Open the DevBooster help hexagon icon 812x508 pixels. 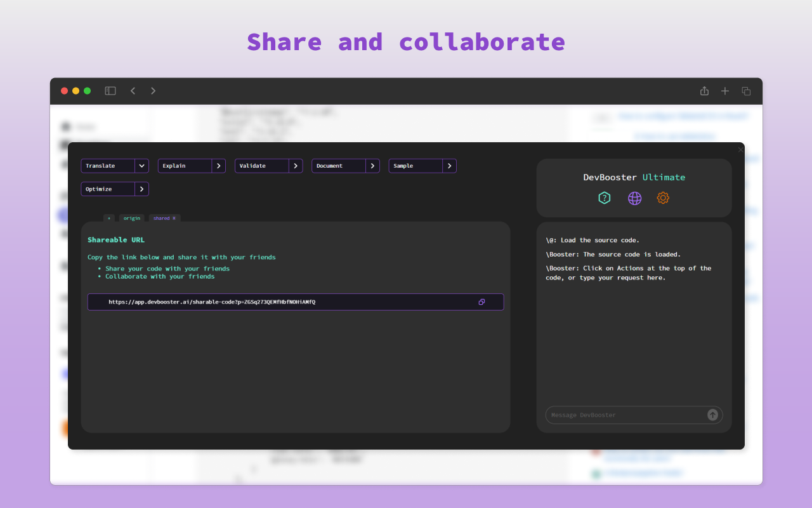click(605, 198)
